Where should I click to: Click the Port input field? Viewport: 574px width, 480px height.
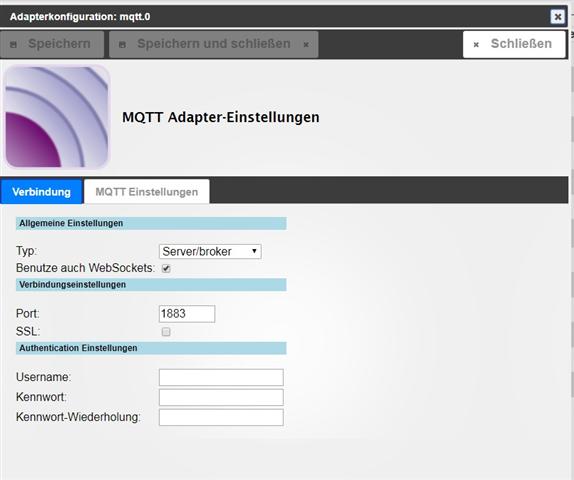pyautogui.click(x=187, y=314)
